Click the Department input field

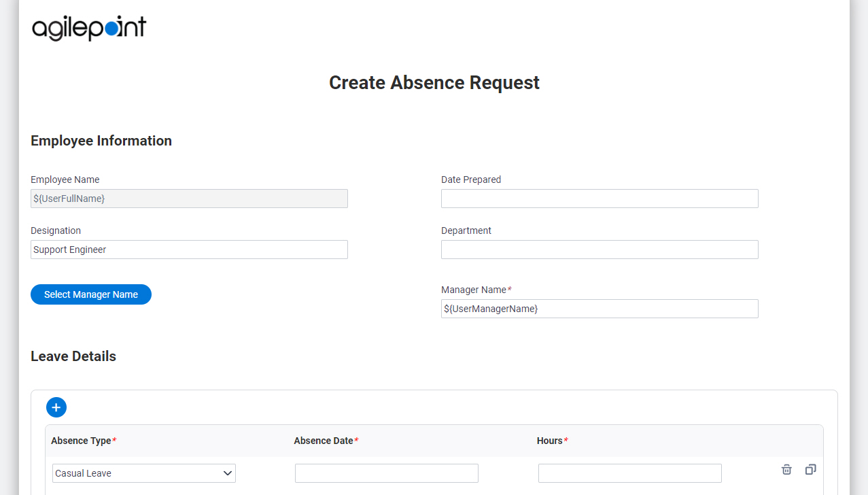[x=600, y=250]
